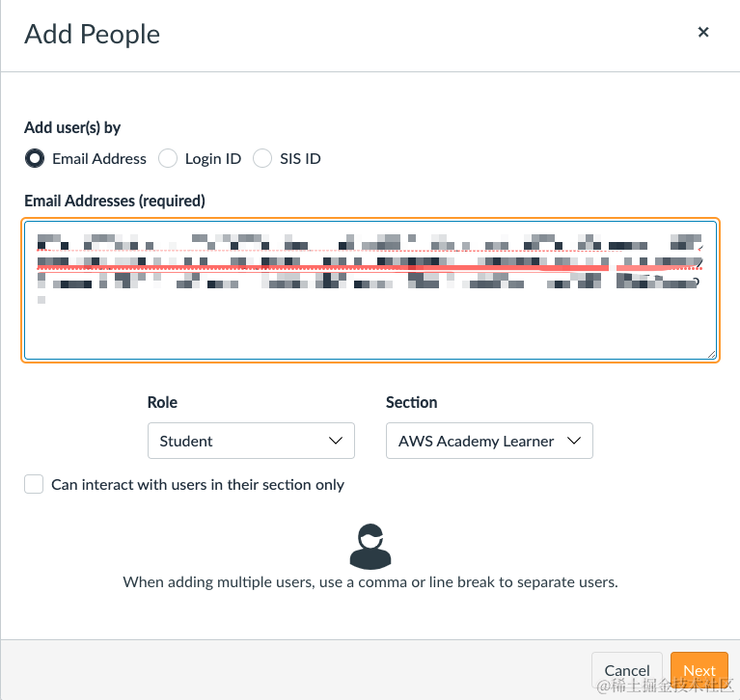Click the user silhouette icon

[x=370, y=547]
